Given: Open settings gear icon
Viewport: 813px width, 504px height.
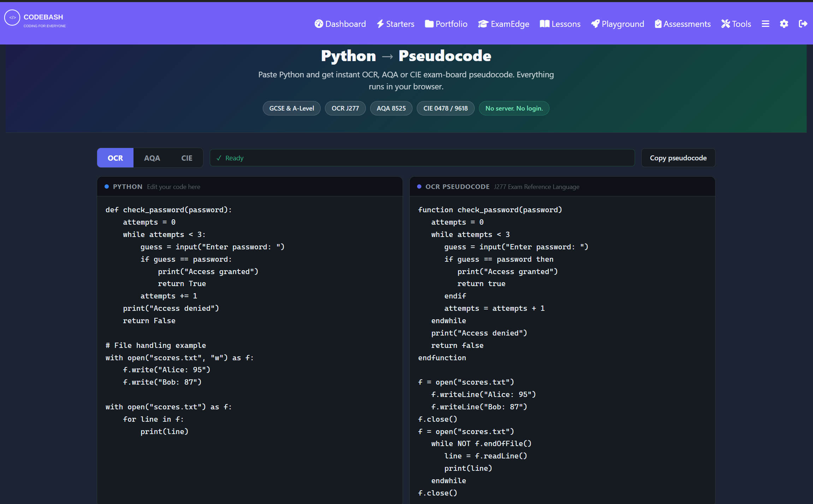Looking at the screenshot, I should click(x=784, y=24).
